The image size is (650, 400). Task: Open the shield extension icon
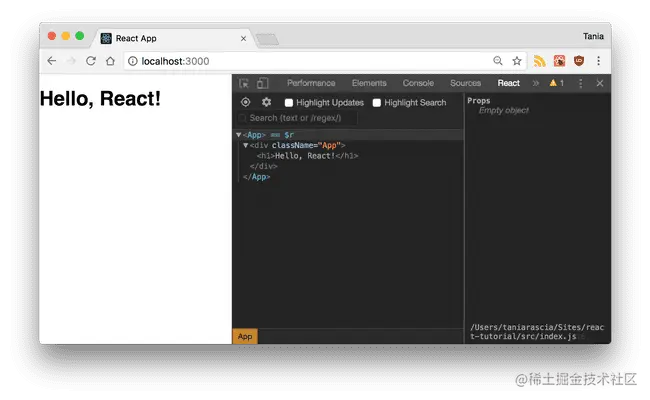[579, 61]
